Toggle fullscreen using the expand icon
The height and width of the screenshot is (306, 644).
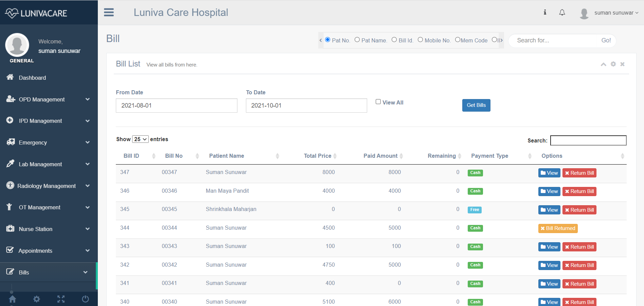[61, 299]
